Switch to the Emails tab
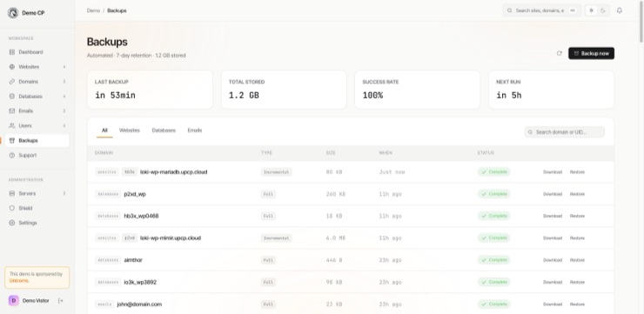 pyautogui.click(x=195, y=130)
